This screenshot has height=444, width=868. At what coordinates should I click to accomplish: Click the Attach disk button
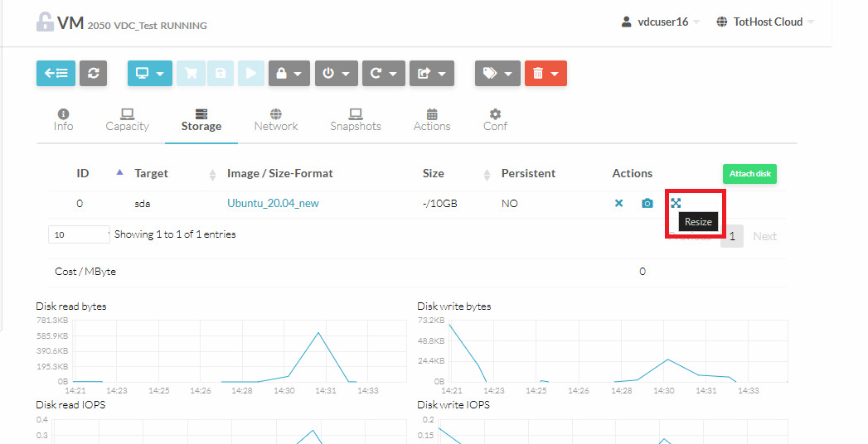click(x=749, y=174)
